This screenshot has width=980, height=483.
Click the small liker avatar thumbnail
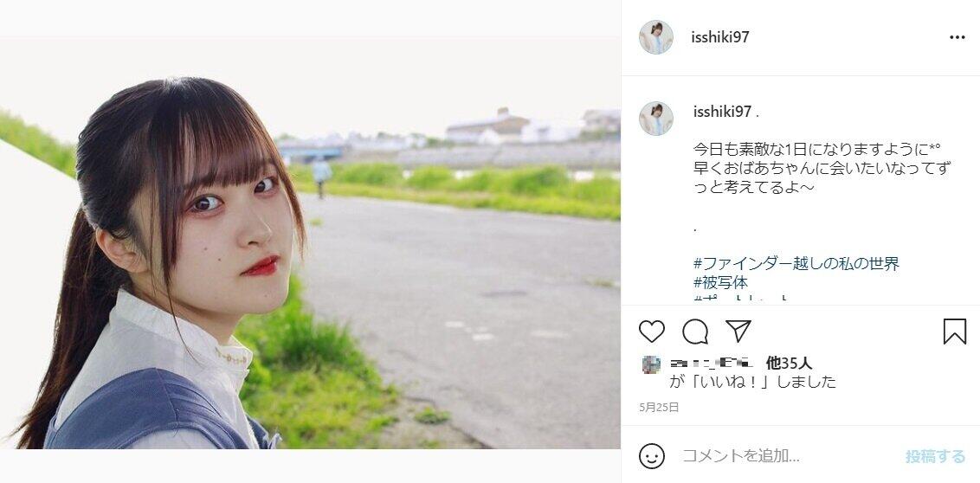[x=651, y=364]
